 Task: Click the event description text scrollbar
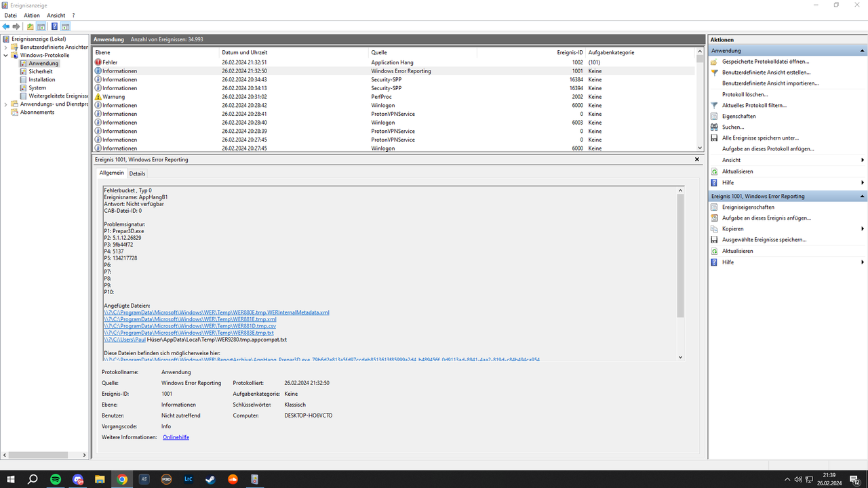[x=680, y=274]
